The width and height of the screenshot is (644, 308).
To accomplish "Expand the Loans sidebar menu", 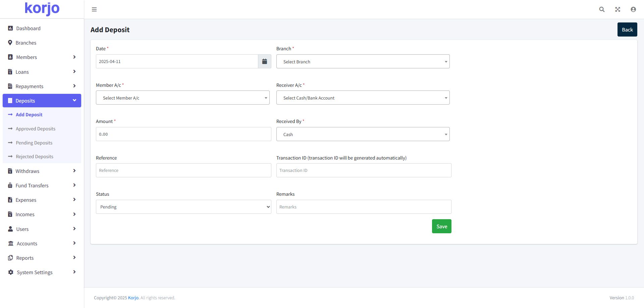I will 42,72.
